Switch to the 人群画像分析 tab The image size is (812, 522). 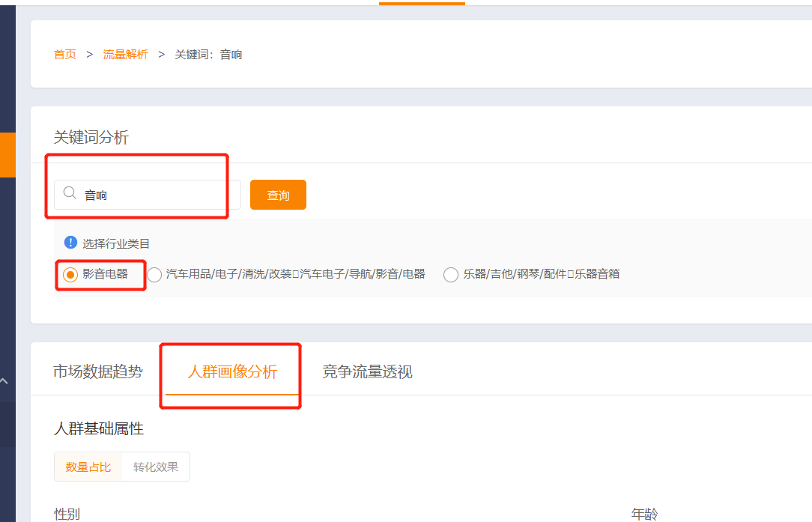[232, 371]
